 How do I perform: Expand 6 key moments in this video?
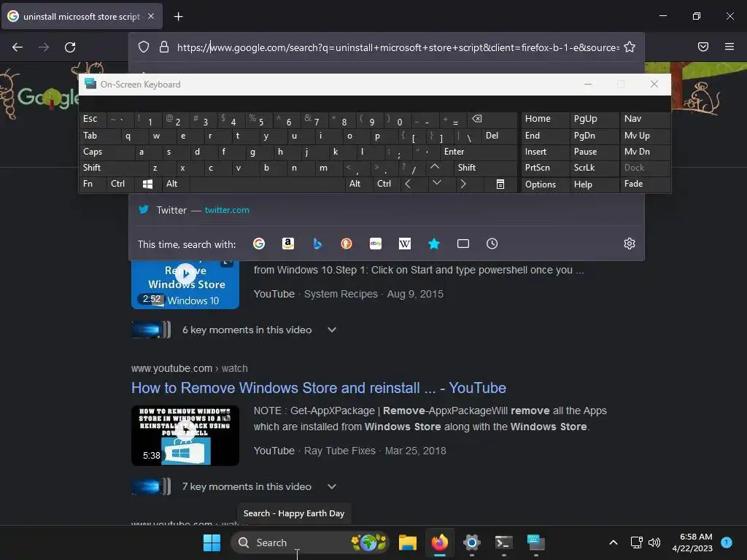pyautogui.click(x=332, y=330)
